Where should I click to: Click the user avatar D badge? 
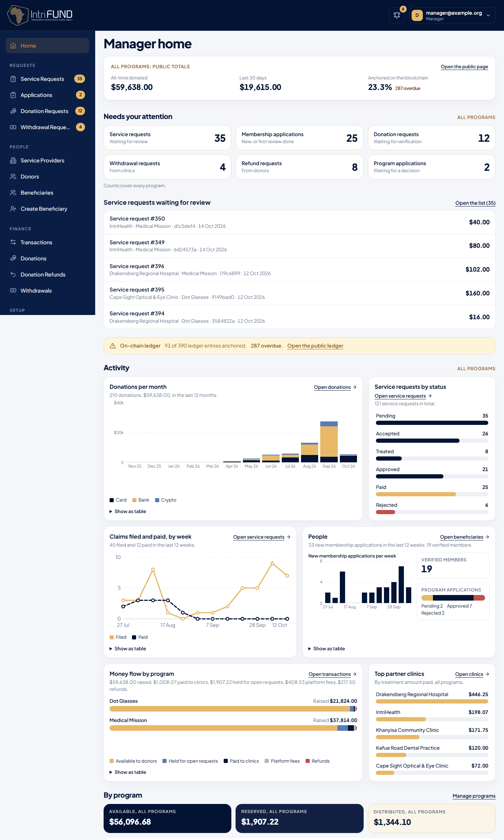pos(417,15)
